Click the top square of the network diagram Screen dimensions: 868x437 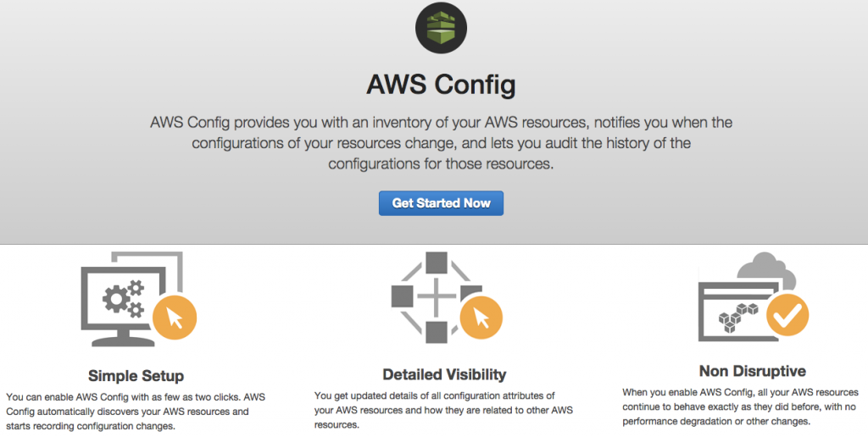pos(437,263)
